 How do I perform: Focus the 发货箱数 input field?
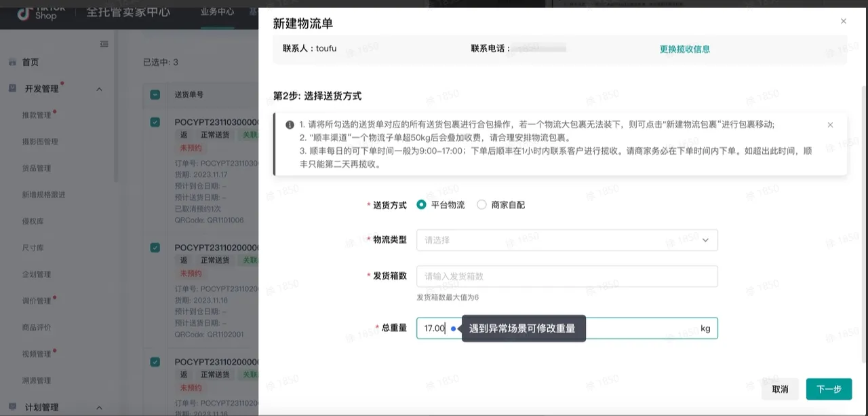[567, 276]
